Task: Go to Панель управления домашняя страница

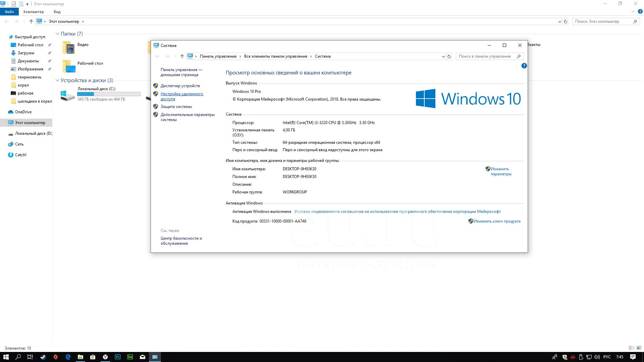Action: (x=181, y=72)
